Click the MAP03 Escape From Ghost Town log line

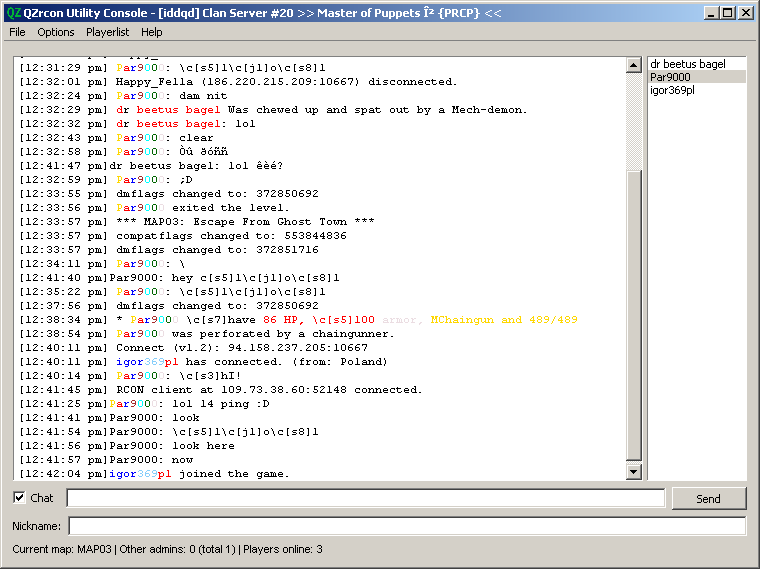click(x=245, y=222)
